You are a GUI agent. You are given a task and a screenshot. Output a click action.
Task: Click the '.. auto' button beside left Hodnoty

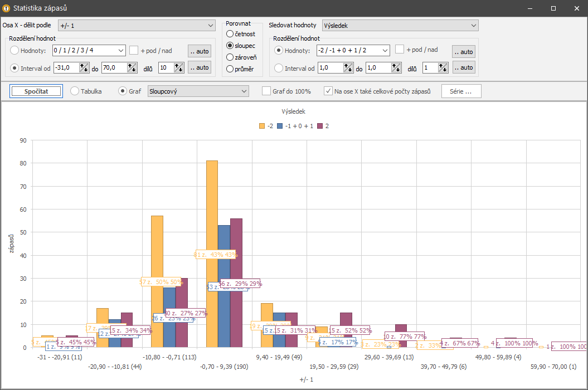pos(200,51)
